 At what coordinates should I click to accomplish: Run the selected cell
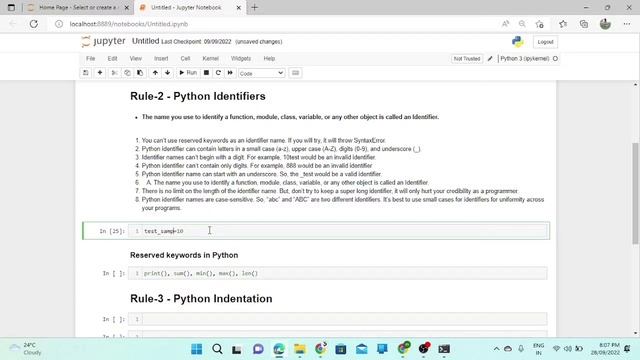(x=188, y=73)
